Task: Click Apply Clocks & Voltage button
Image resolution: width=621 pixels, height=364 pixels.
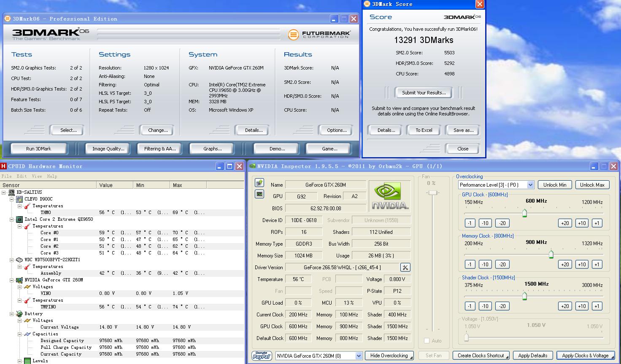Action: coord(585,356)
